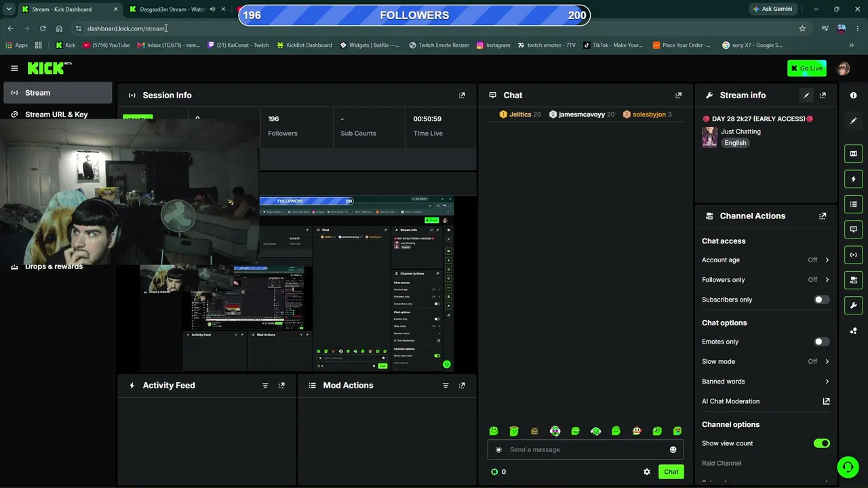The image size is (868, 488).
Task: Click the Just Chatting category thumbnail
Action: (709, 137)
